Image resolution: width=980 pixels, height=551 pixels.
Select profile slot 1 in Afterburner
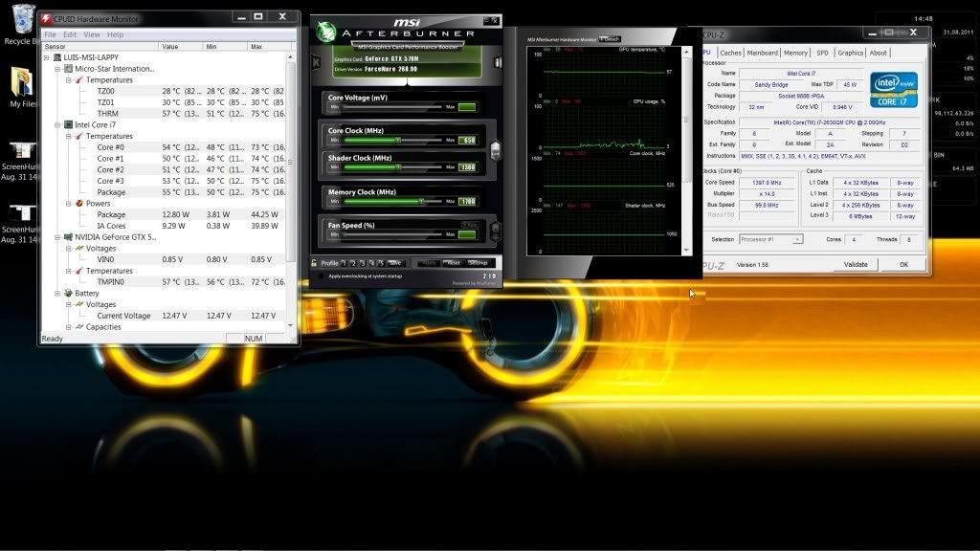tap(344, 263)
